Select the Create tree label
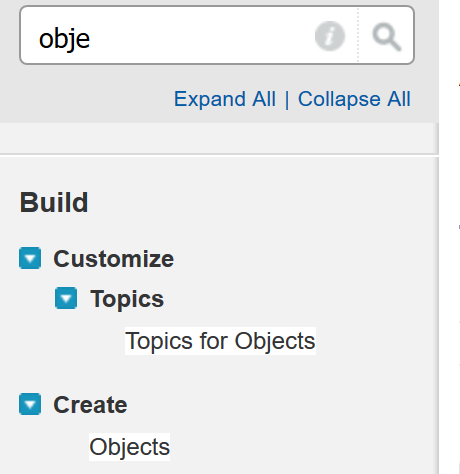Screen dimensions: 460x474 pos(90,405)
